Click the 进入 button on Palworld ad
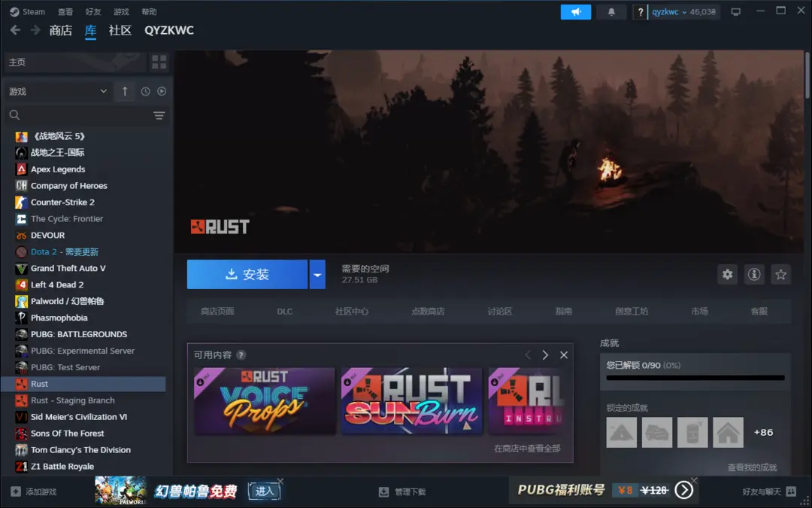Image resolution: width=812 pixels, height=508 pixels. coord(264,491)
